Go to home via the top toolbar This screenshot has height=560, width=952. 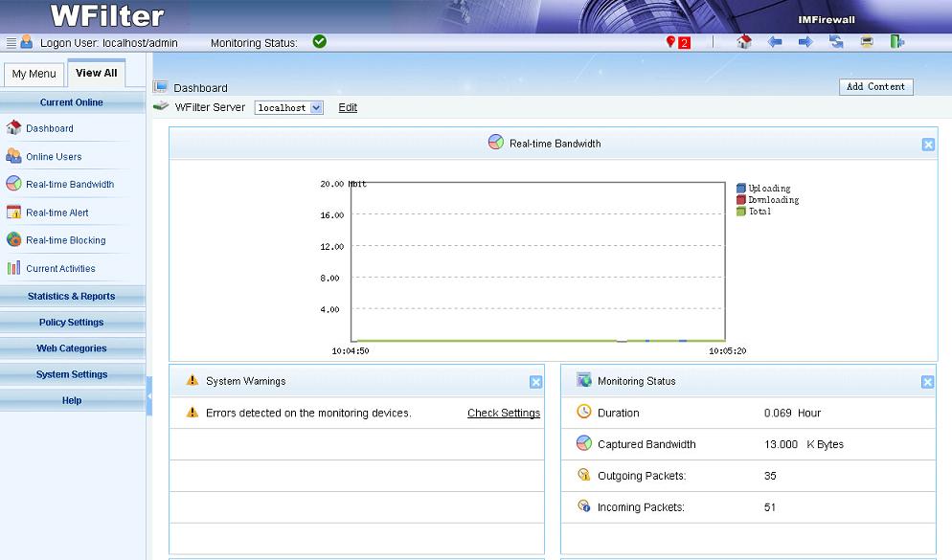point(744,41)
